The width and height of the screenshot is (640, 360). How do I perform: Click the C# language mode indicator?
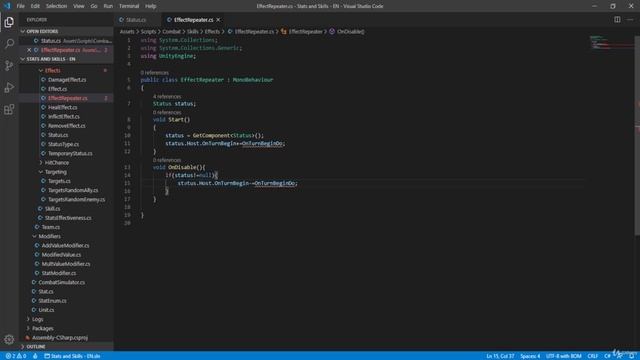click(607, 356)
